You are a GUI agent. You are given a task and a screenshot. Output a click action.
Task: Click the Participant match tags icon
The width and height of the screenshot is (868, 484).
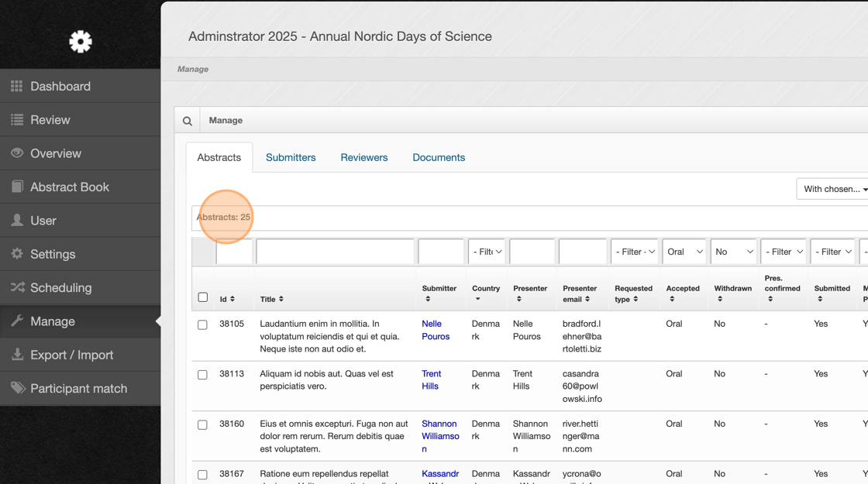17,388
